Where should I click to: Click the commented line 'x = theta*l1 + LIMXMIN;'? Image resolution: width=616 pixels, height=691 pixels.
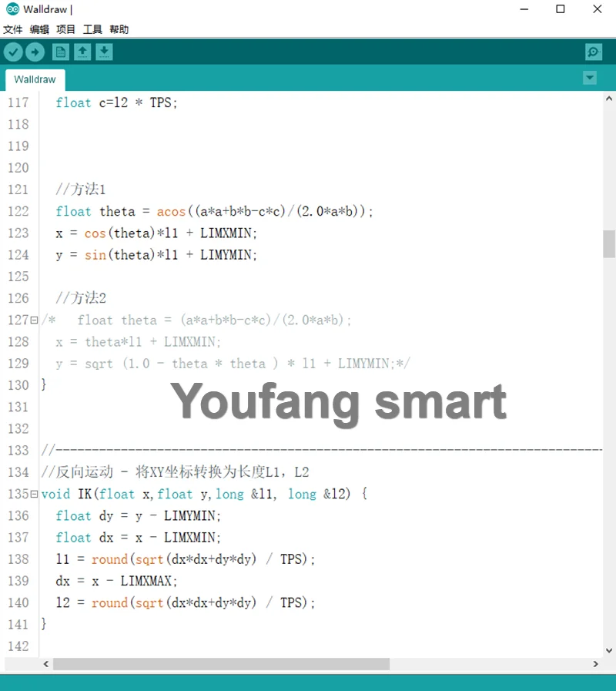click(138, 342)
